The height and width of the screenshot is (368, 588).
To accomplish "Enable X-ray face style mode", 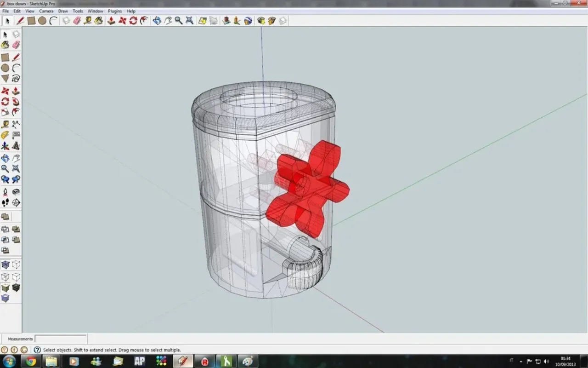I will tap(6, 264).
